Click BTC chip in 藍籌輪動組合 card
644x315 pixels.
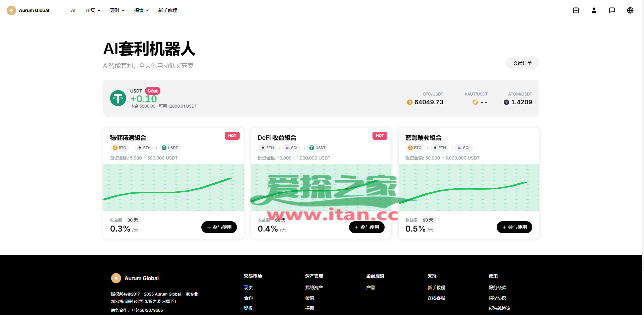coord(415,148)
